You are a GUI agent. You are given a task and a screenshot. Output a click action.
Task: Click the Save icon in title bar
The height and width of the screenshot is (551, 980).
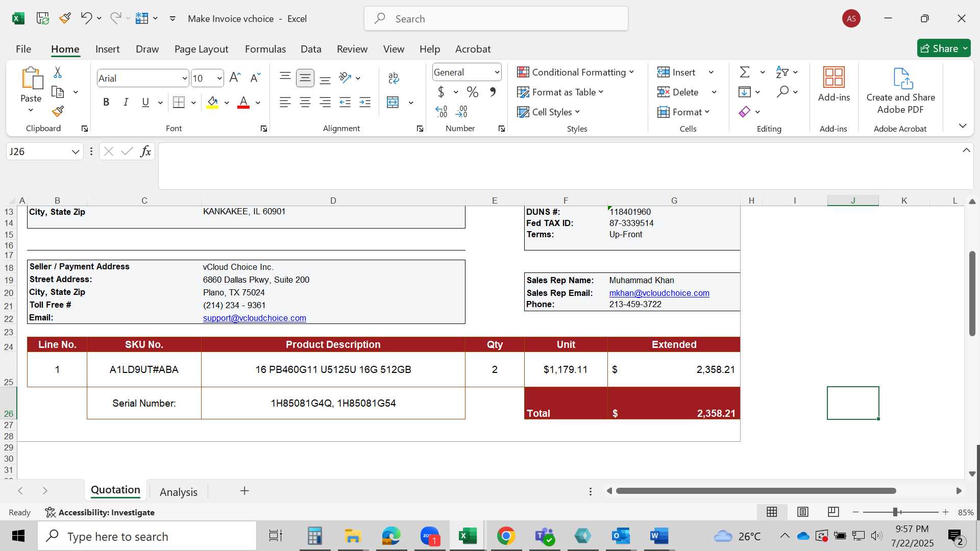[x=42, y=18]
